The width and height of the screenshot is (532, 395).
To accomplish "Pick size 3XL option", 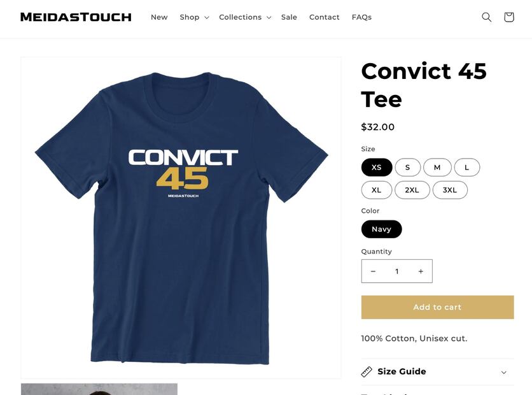I will 449,190.
